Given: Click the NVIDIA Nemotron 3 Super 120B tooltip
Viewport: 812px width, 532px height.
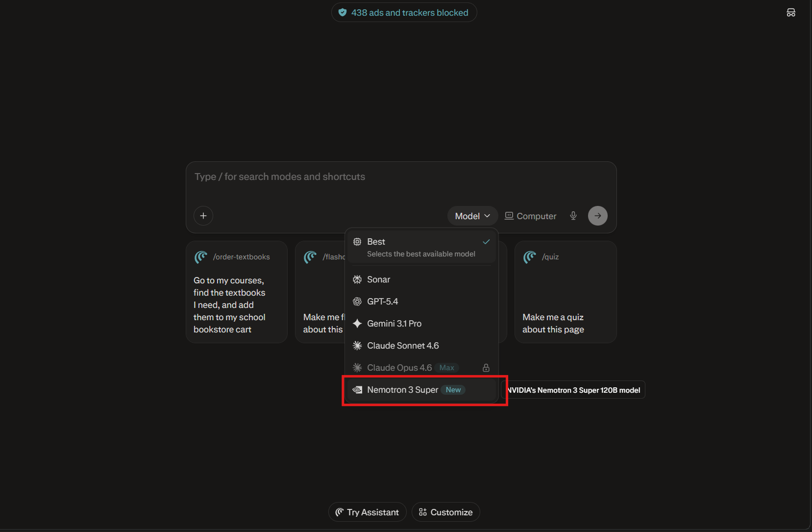Looking at the screenshot, I should coord(573,390).
